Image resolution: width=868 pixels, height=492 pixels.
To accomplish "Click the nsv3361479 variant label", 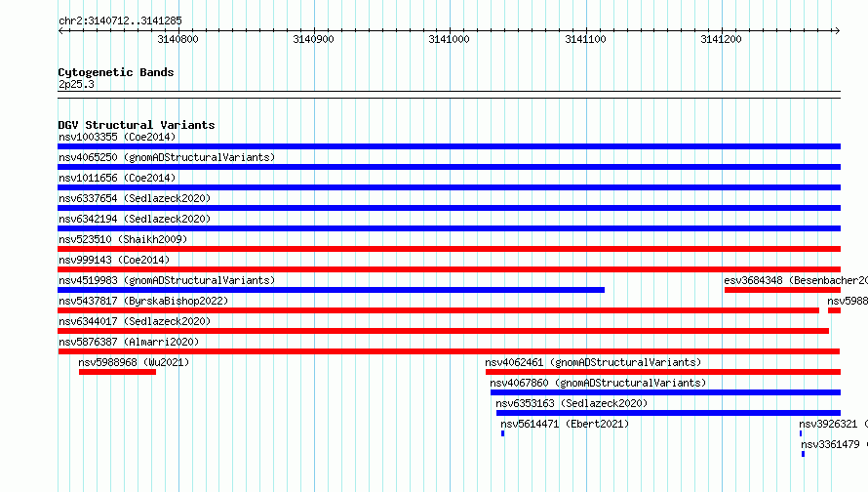I will point(834,444).
